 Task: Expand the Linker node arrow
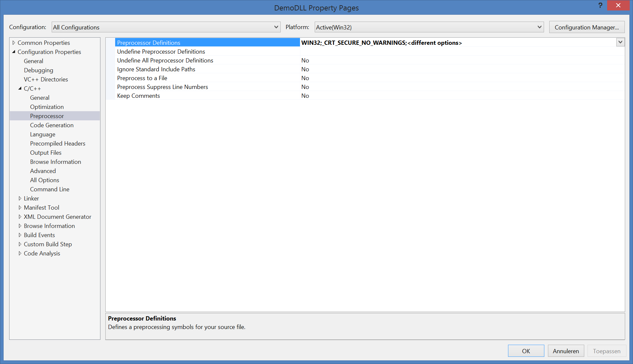click(20, 198)
